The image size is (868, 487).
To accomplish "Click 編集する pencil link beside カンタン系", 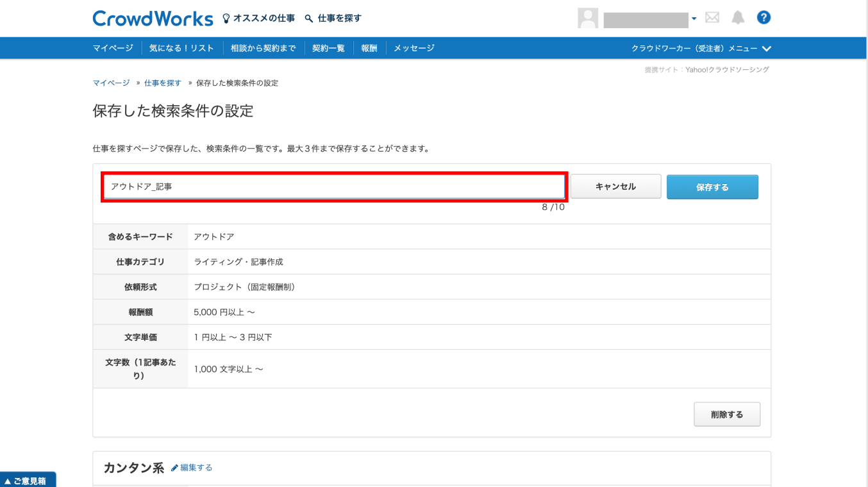I will tap(192, 468).
